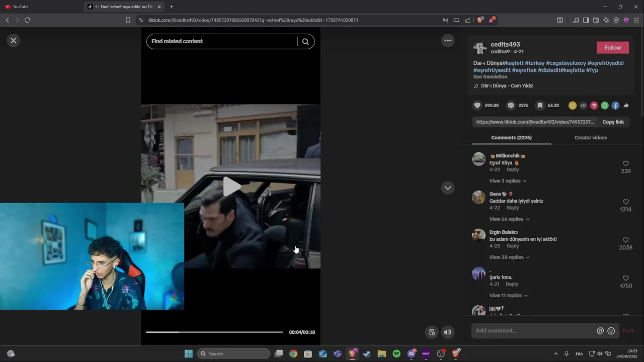Reload the page in browser
This screenshot has height=362, width=644.
point(27,20)
